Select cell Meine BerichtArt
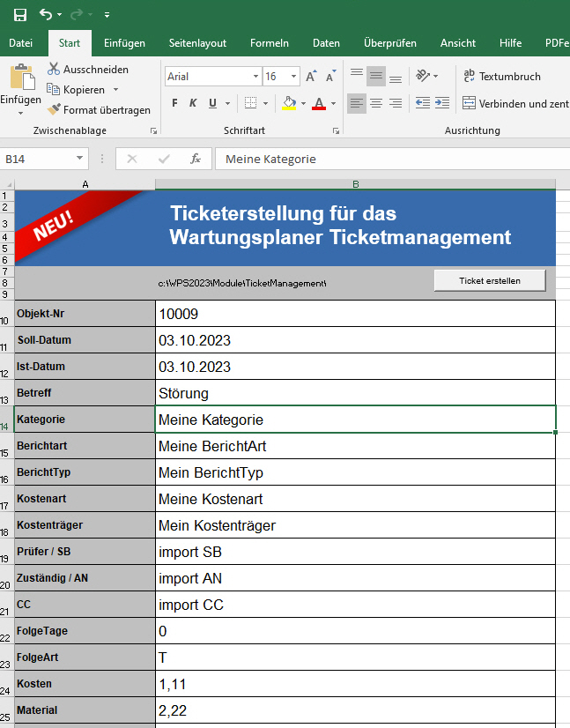 tap(356, 446)
